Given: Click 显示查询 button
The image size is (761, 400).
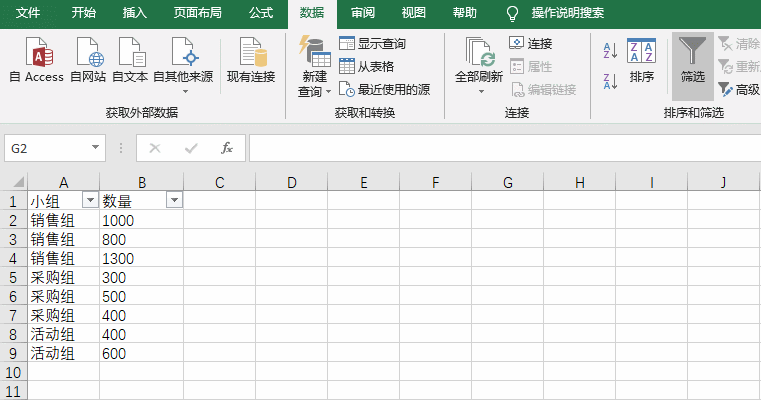Looking at the screenshot, I should [x=373, y=44].
